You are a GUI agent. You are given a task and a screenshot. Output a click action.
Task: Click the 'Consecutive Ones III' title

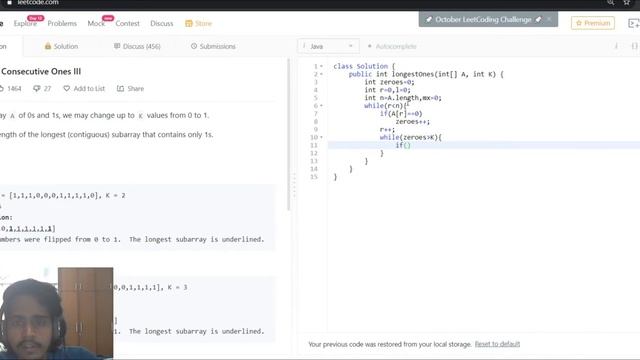pos(41,71)
